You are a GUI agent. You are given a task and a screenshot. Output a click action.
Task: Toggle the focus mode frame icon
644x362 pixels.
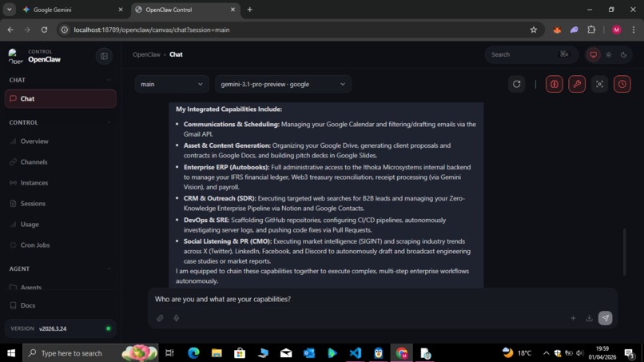tap(599, 84)
